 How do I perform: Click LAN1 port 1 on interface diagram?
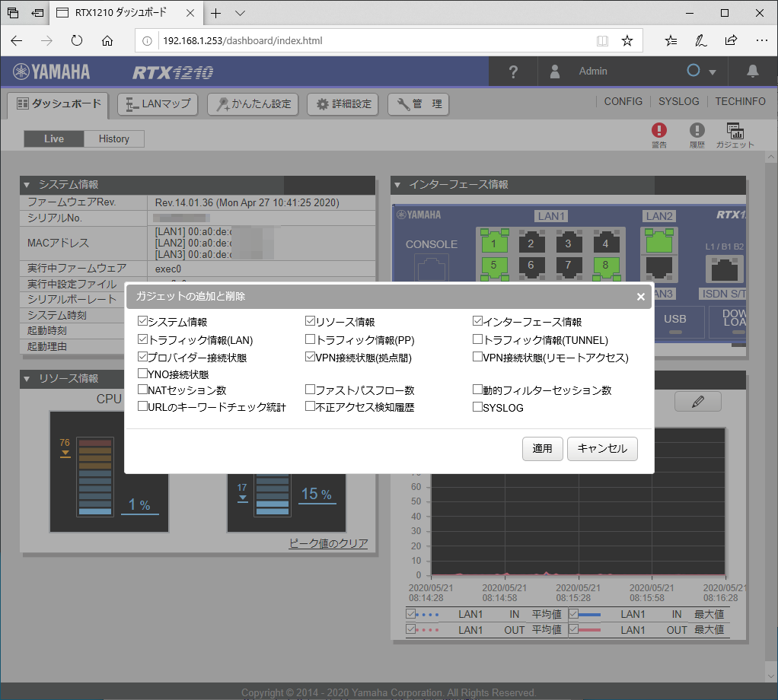[494, 243]
